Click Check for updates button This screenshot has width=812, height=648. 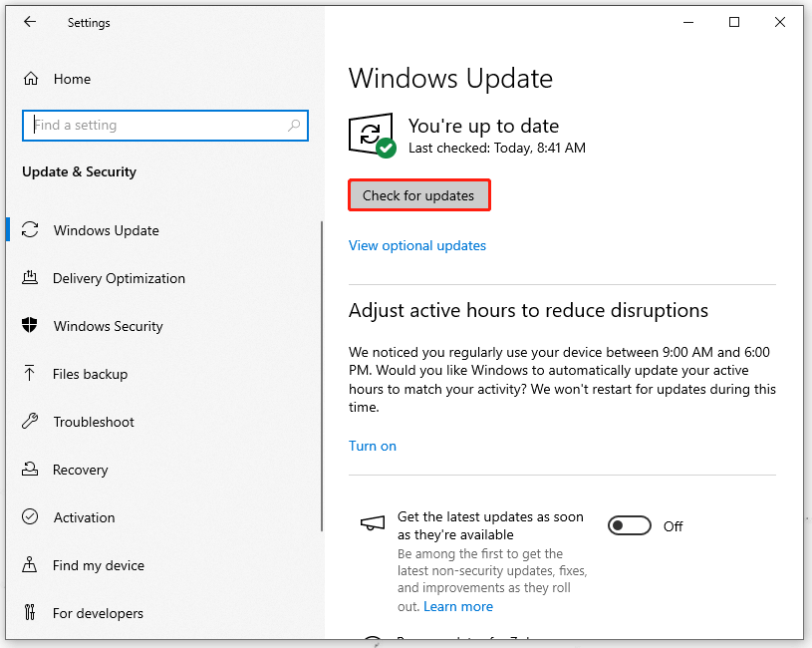(418, 195)
